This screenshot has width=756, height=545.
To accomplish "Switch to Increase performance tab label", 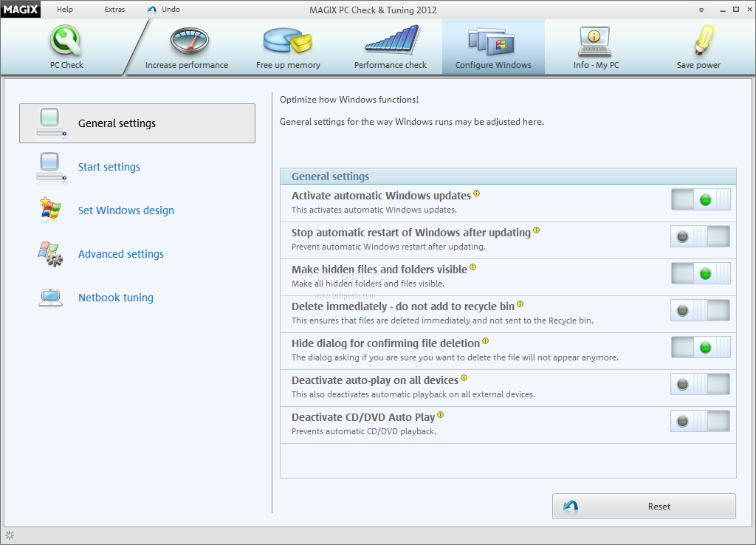I will point(187,65).
